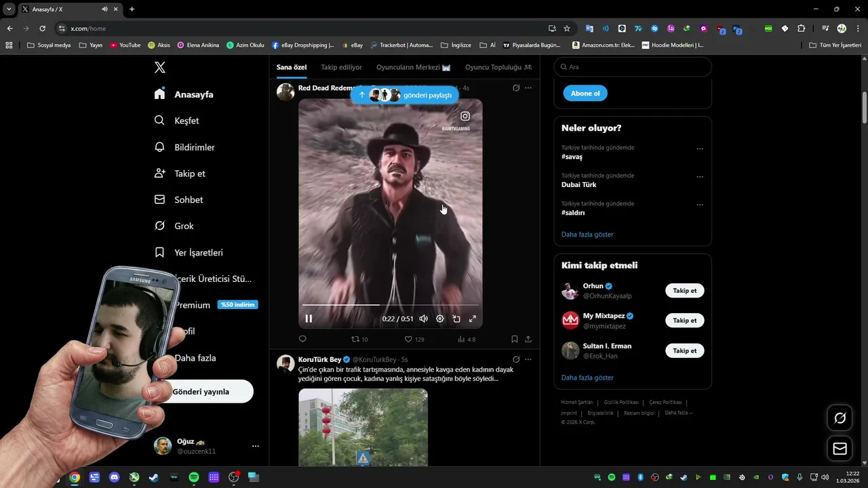The image size is (868, 488).
Task: Select the Takip et sidebar item
Action: pyautogui.click(x=180, y=174)
